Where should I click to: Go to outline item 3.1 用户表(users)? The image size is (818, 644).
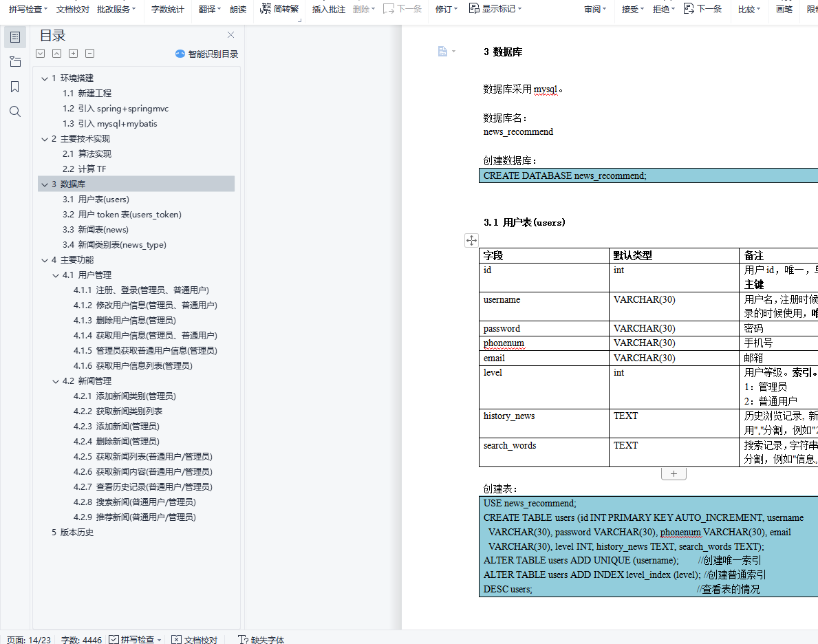[96, 200]
